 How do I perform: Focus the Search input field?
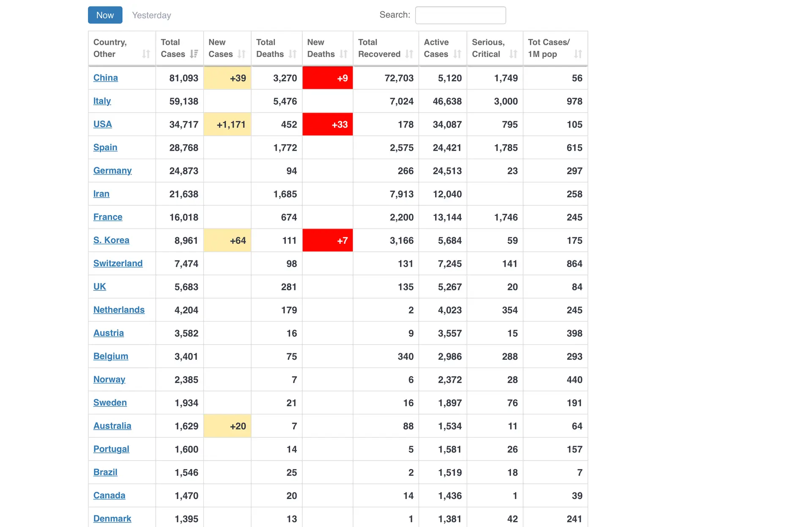461,15
